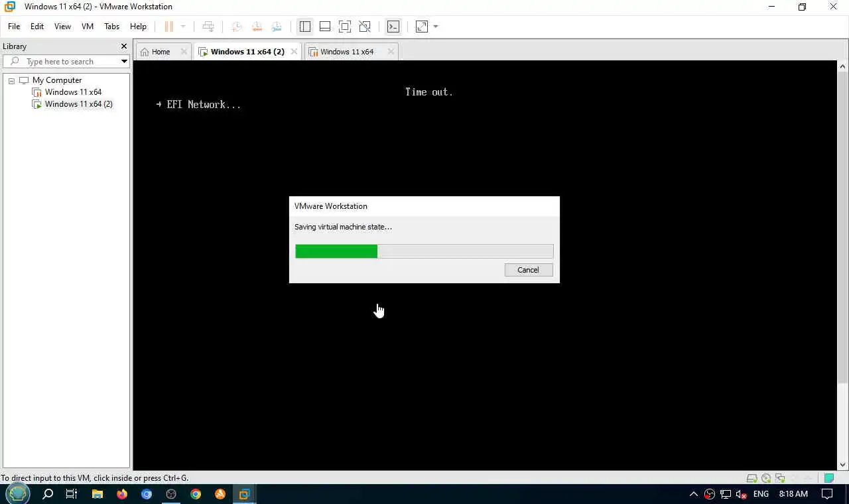The width and height of the screenshot is (849, 504).
Task: Click the VMware Workstation taskbar icon
Action: coord(245,494)
